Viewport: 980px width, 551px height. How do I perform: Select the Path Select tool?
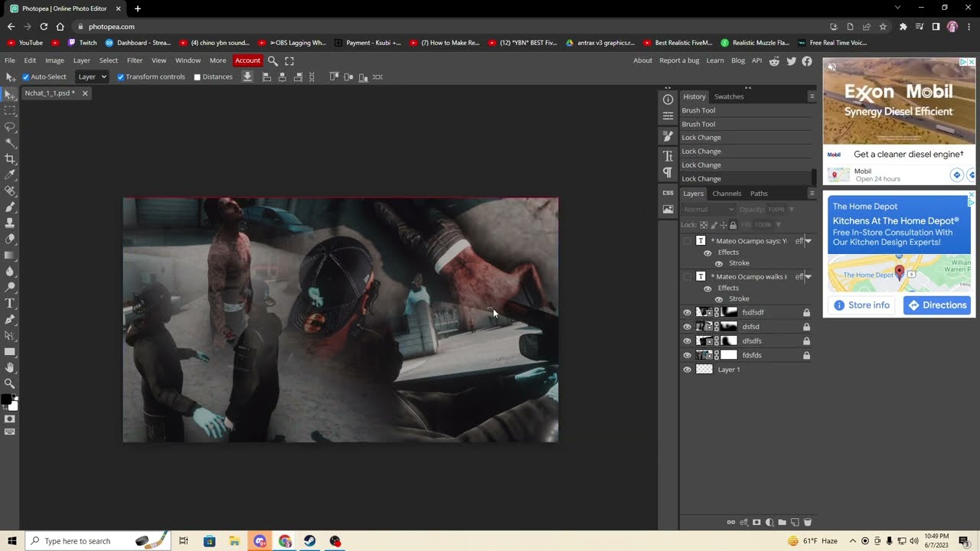10,335
